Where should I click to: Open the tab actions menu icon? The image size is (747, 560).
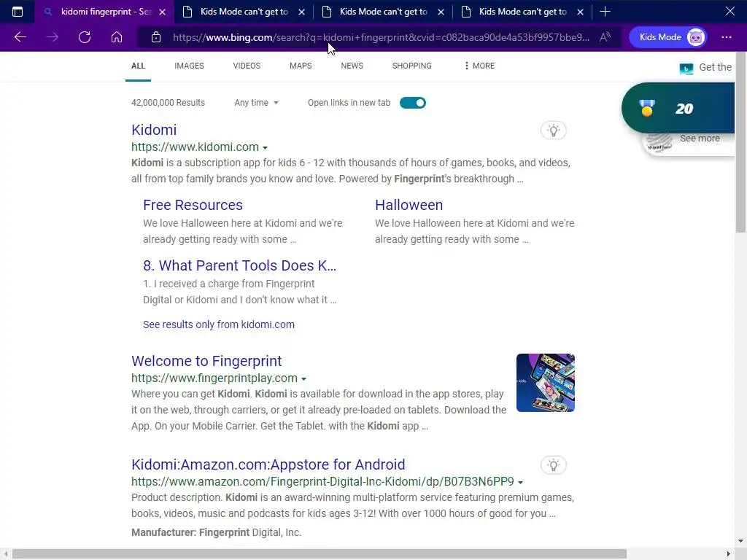coord(18,12)
